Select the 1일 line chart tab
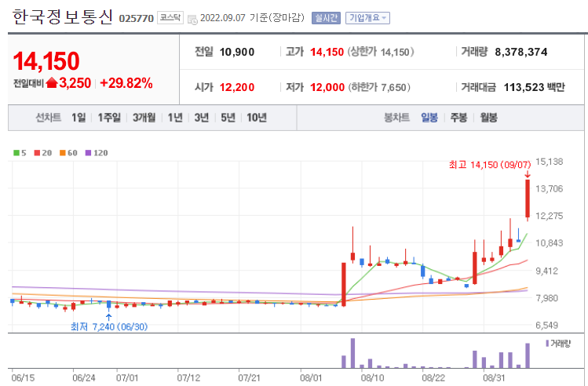 79,118
